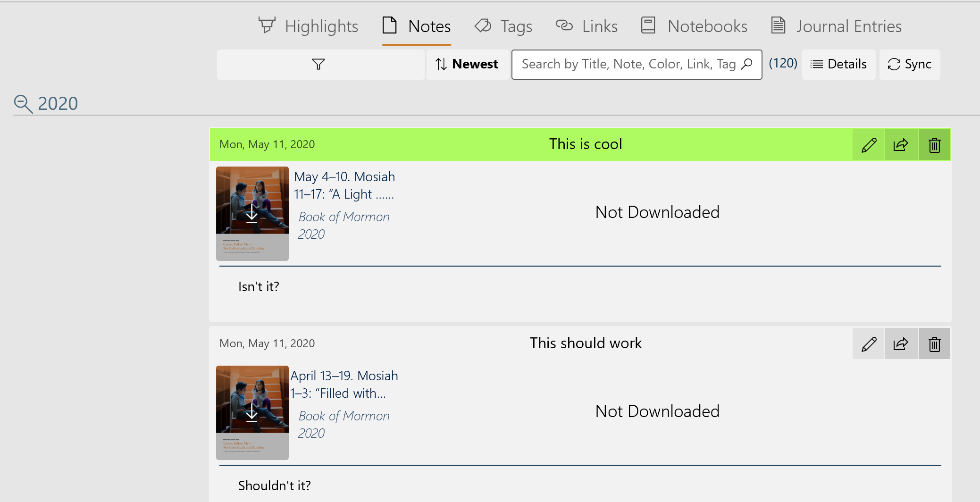Download the April 13–19 Mosiah lesson
The image size is (980, 502).
(252, 412)
